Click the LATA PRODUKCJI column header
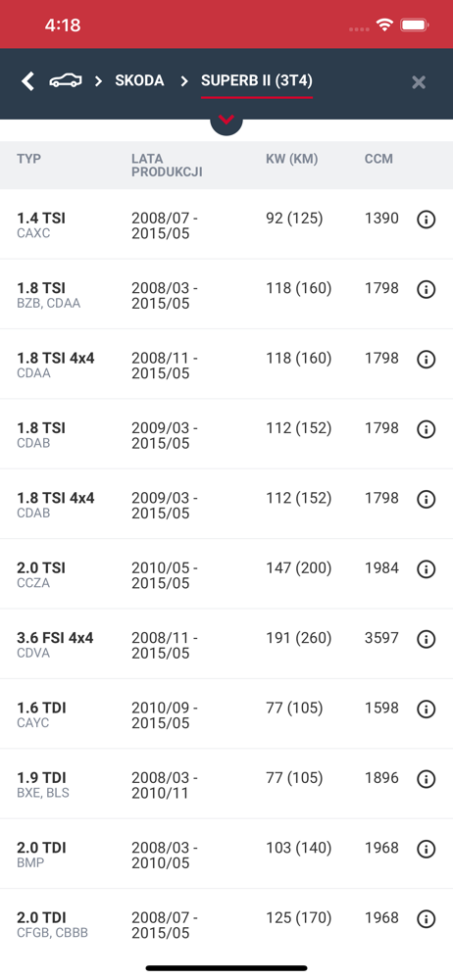 [167, 165]
